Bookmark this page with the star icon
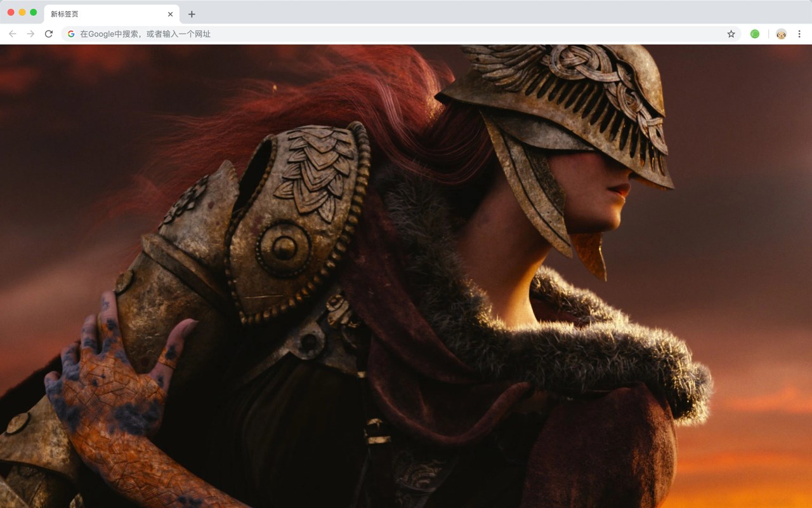 point(731,34)
